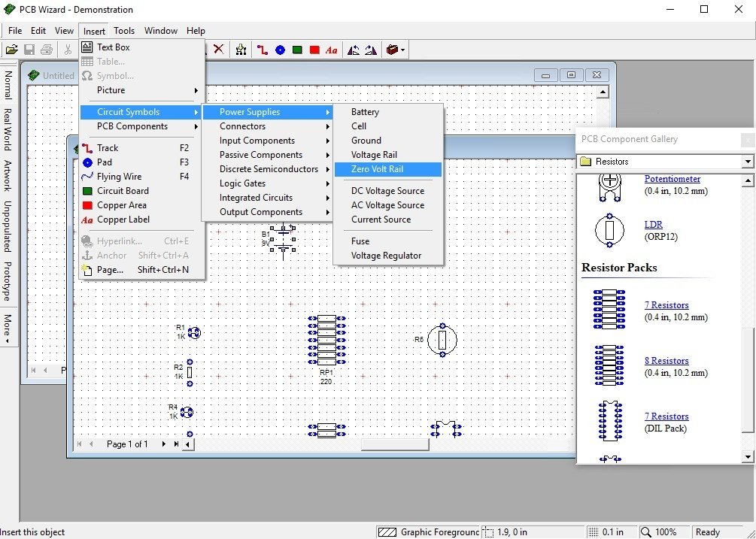This screenshot has height=539, width=756.
Task: Open the PCB Components submenu
Action: [x=141, y=126]
